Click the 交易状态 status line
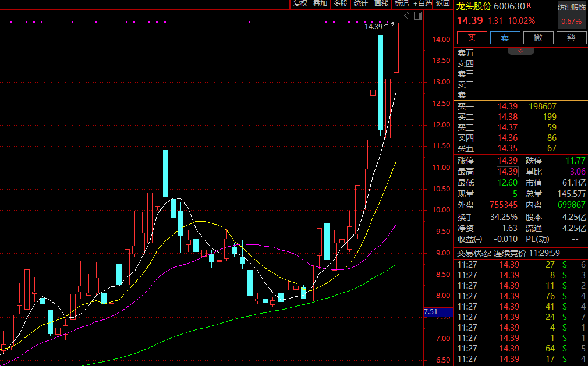Image resolution: width=588 pixels, height=366 pixels. [508, 253]
